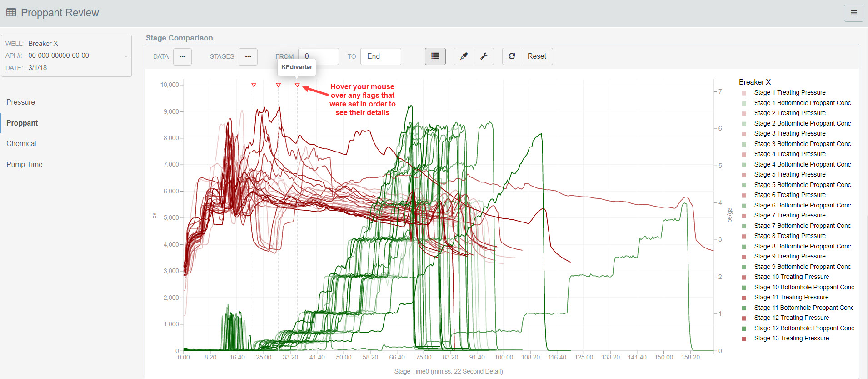Open the STAGES ellipsis dropdown
The width and height of the screenshot is (868, 379).
click(x=248, y=56)
